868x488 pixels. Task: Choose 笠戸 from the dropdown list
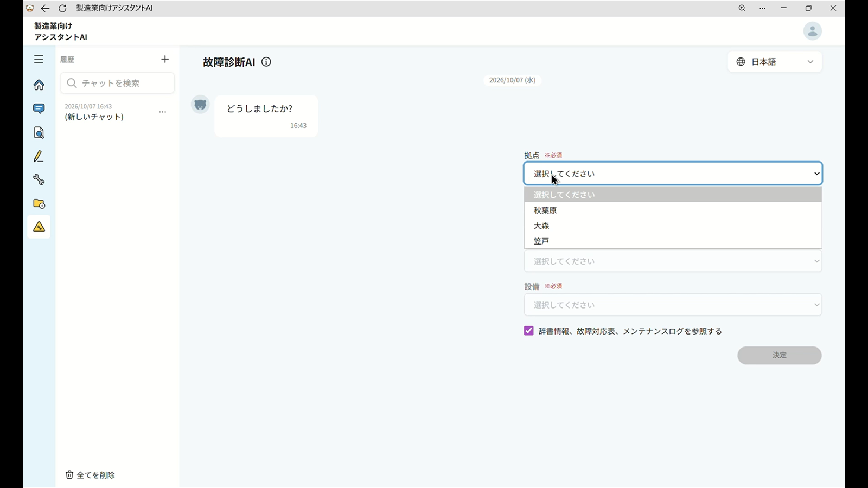point(673,241)
